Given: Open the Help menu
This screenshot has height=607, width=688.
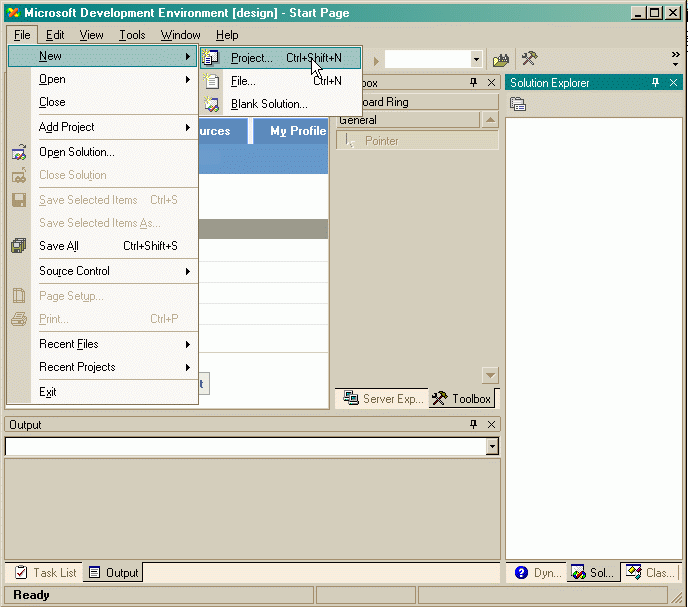Looking at the screenshot, I should coord(227,35).
